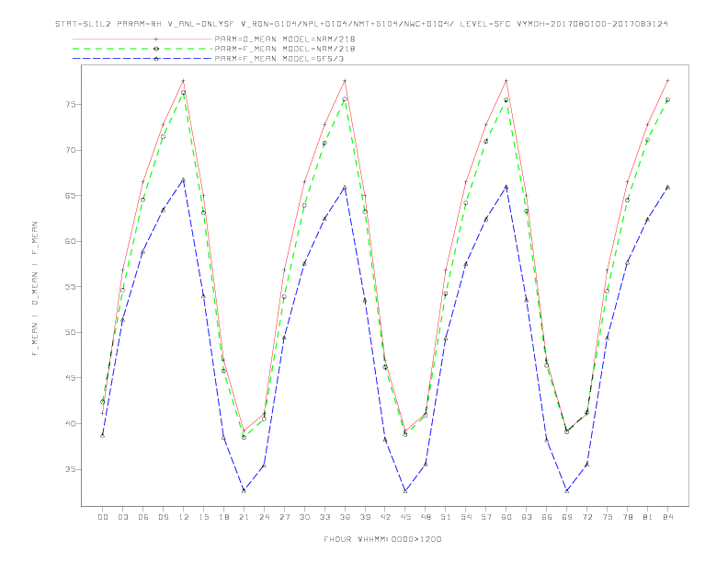The image size is (728, 563).
Task: Click the red solid legend line sample
Action: click(x=142, y=39)
